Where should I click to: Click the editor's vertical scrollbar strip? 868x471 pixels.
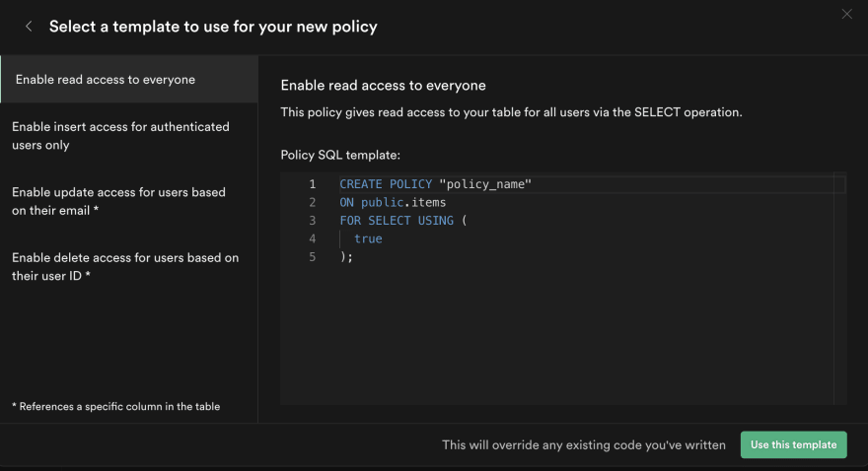839,288
